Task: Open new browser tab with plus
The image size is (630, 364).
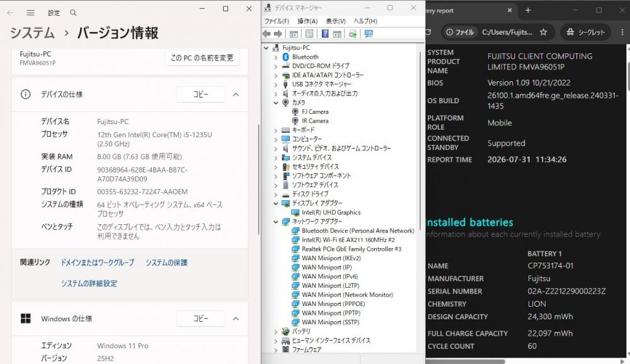Action: pyautogui.click(x=528, y=11)
